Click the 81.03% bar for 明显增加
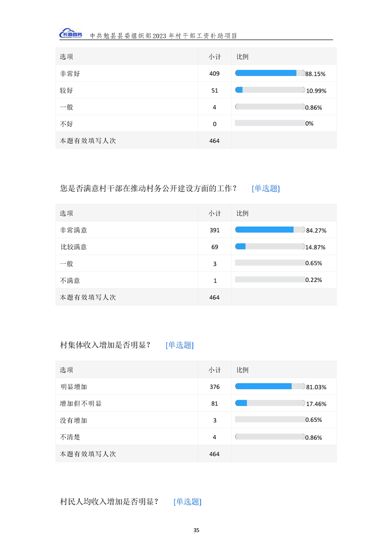 click(269, 386)
